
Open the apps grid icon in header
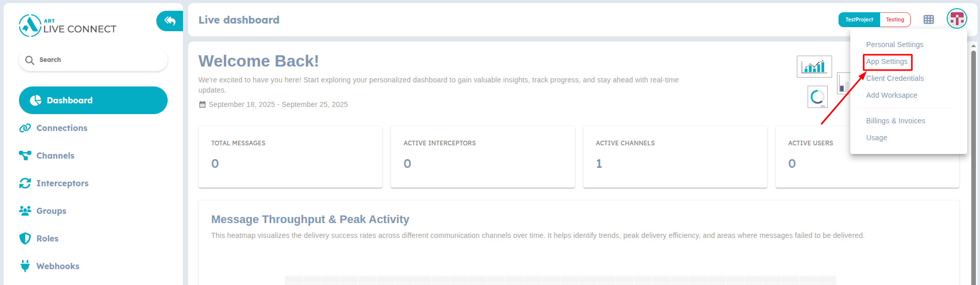[929, 19]
